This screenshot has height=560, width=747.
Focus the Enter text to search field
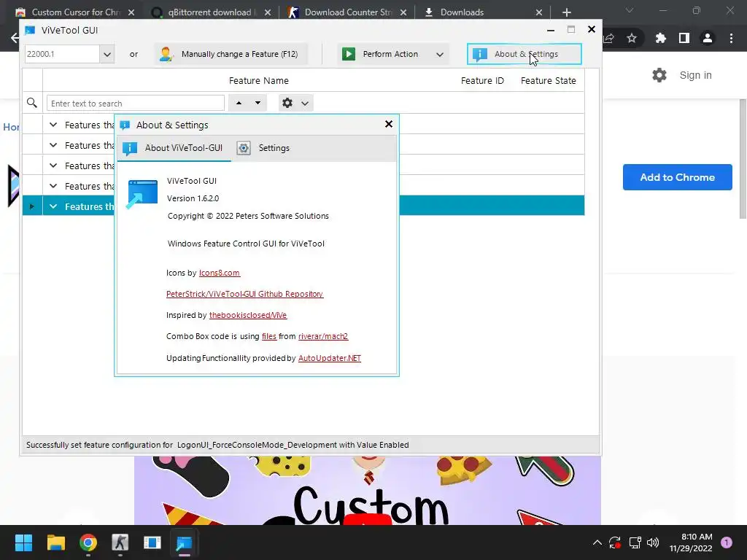(135, 104)
